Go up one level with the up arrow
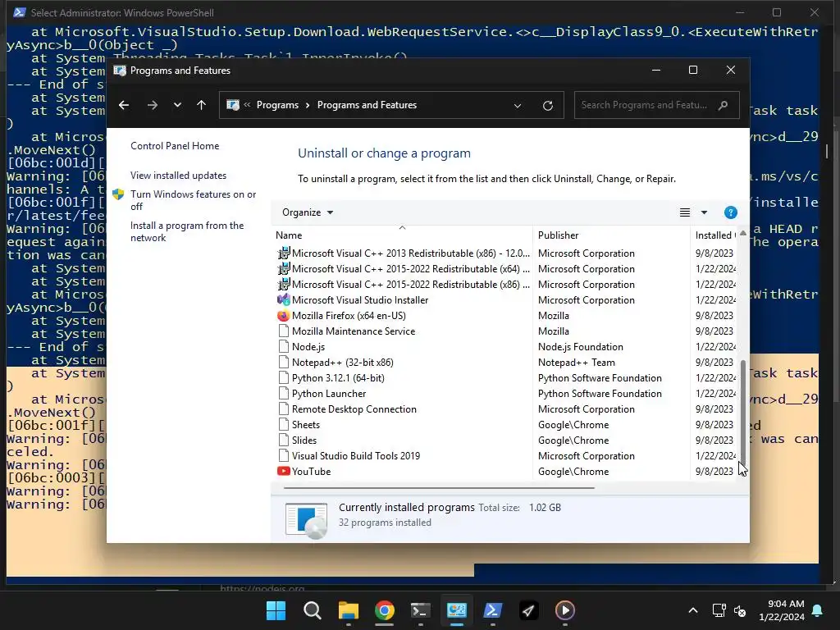Viewport: 840px width, 630px height. [202, 105]
